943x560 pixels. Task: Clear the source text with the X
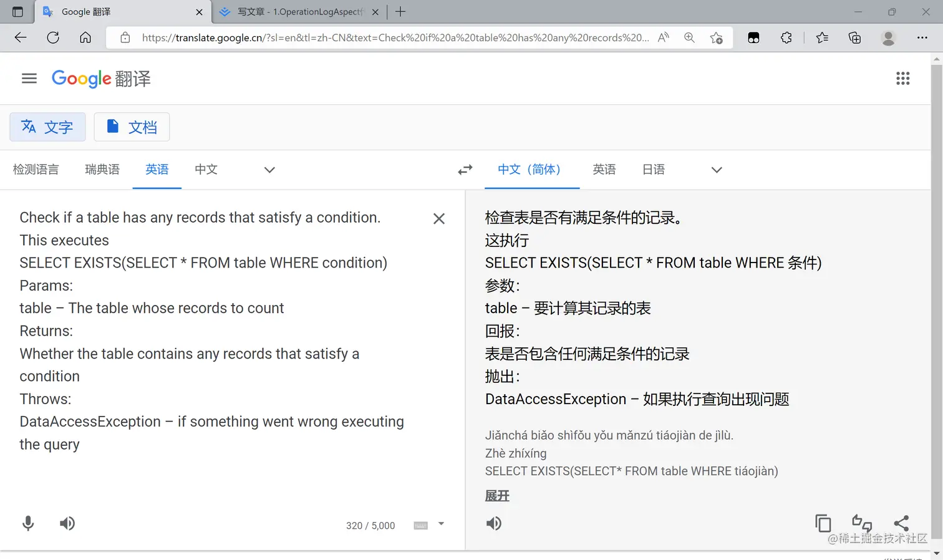[x=439, y=218]
